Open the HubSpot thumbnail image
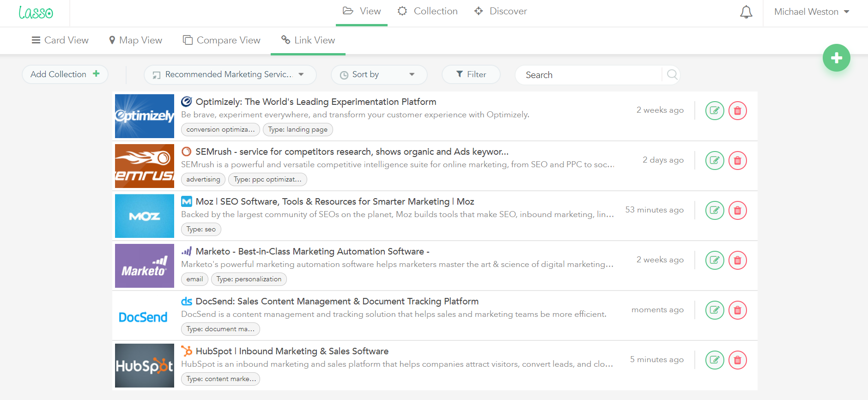 (145, 365)
